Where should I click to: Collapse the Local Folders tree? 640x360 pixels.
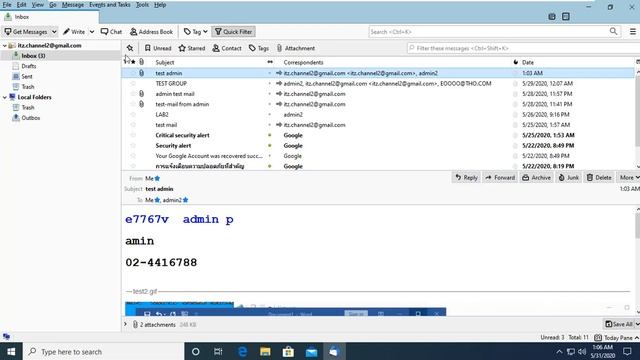point(4,97)
